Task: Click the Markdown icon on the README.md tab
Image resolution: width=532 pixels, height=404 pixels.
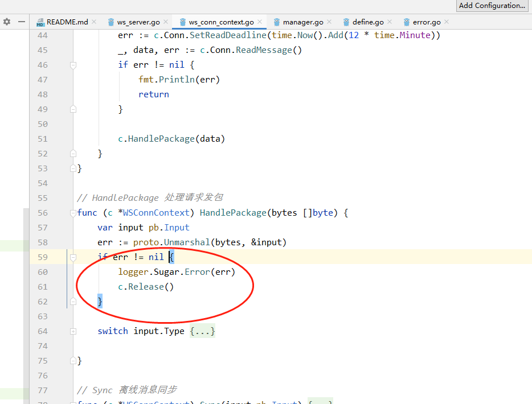Action: (39, 21)
